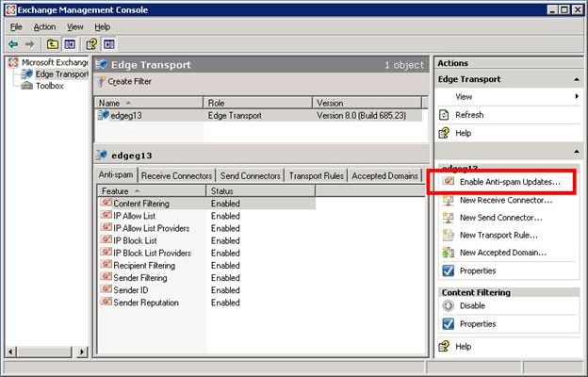Image resolution: width=588 pixels, height=377 pixels.
Task: Select Enabled status for Sender Reputation
Action: click(225, 303)
